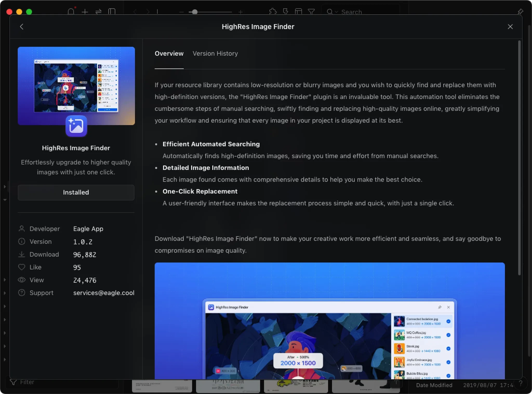Click the Like heart icon
This screenshot has width=532, height=394.
click(x=22, y=267)
